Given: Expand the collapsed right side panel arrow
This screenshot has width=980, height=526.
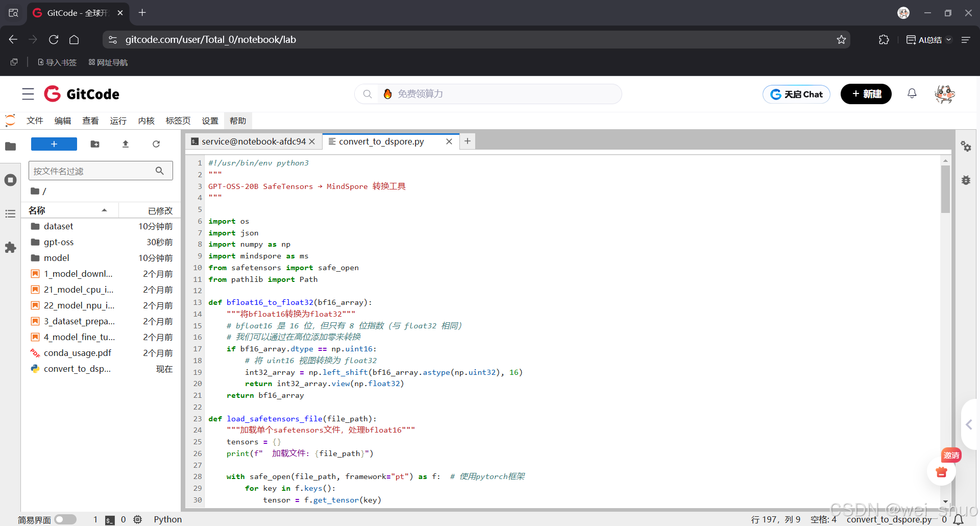Looking at the screenshot, I should pos(969,424).
